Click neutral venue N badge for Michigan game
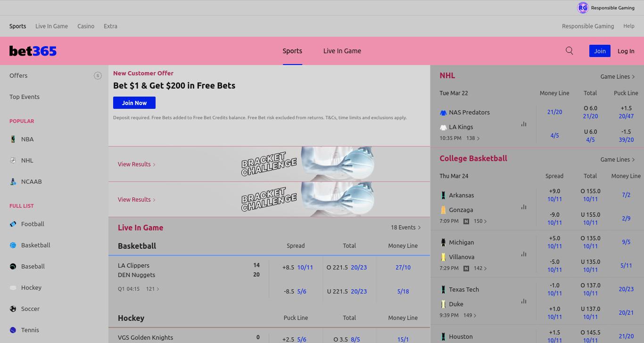The height and width of the screenshot is (343, 644). click(466, 269)
